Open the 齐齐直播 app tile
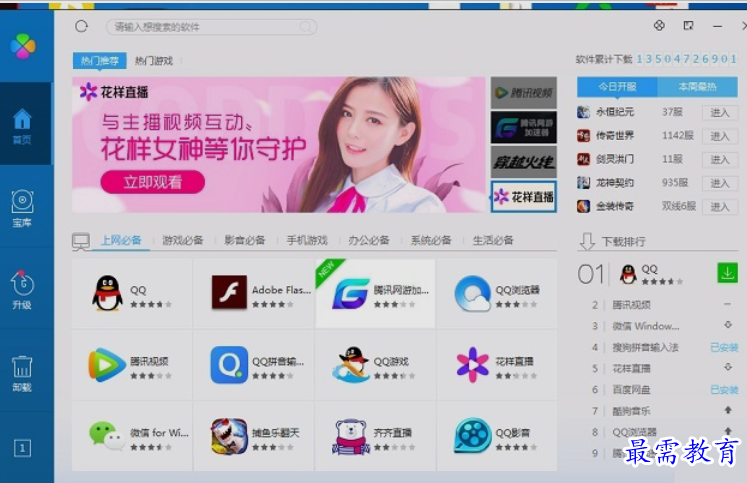 pyautogui.click(x=375, y=436)
